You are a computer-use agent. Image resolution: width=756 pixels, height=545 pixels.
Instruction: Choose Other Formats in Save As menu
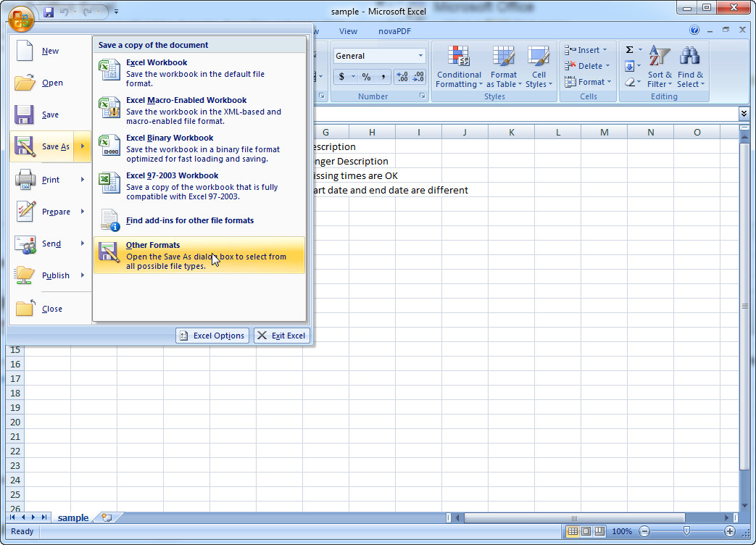point(199,255)
